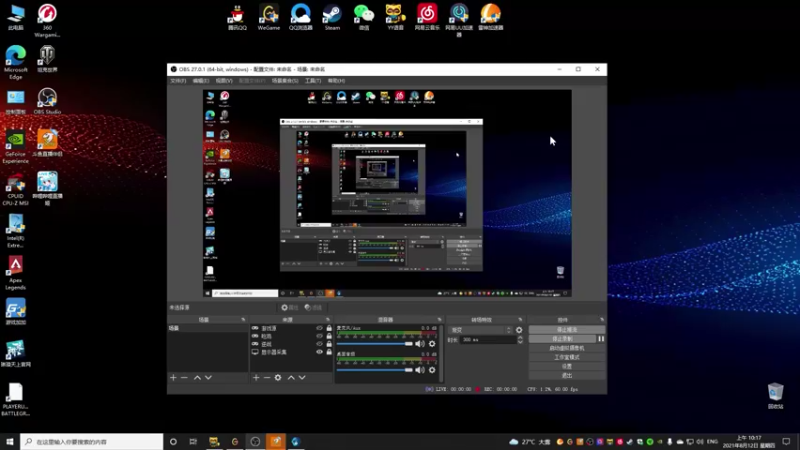Pause recording with the pause icon
The image size is (800, 450).
click(x=601, y=339)
